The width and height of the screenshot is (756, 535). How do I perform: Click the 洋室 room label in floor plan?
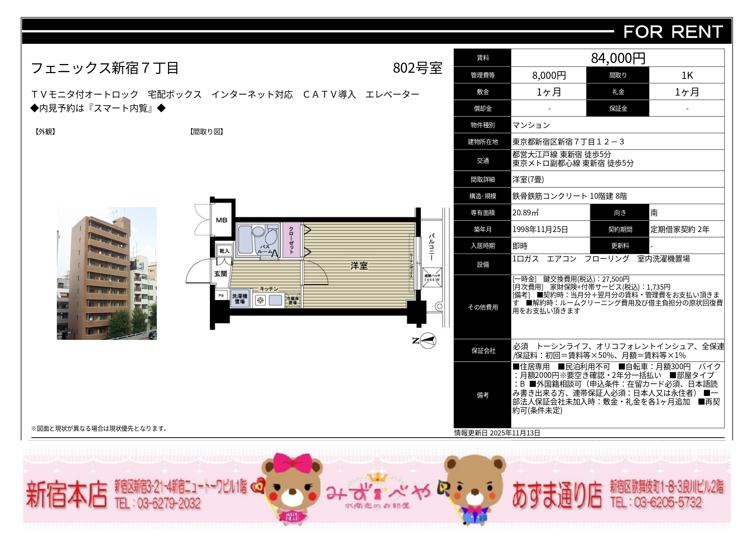point(359,266)
